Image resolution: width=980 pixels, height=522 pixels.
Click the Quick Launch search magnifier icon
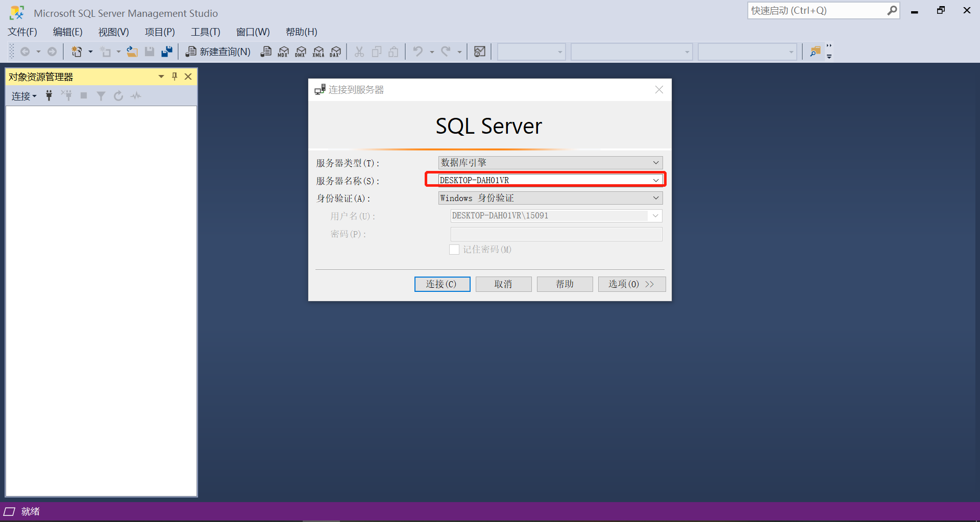tap(891, 10)
